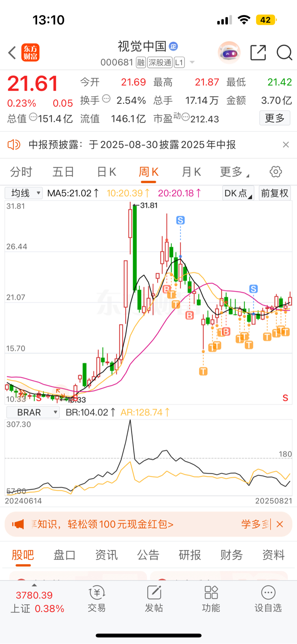Toggle the DK点 signal option
The width and height of the screenshot is (297, 644).
pos(238,193)
